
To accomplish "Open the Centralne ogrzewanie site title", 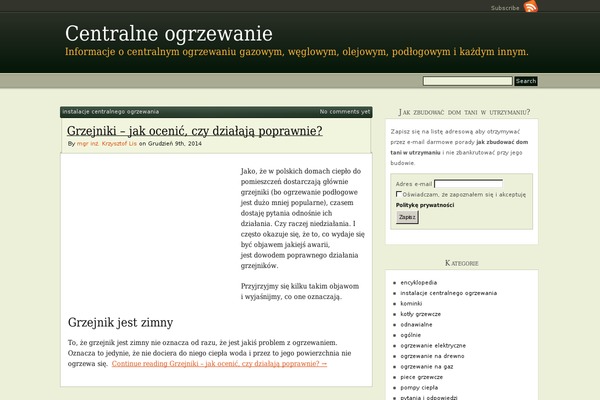I will click(169, 33).
